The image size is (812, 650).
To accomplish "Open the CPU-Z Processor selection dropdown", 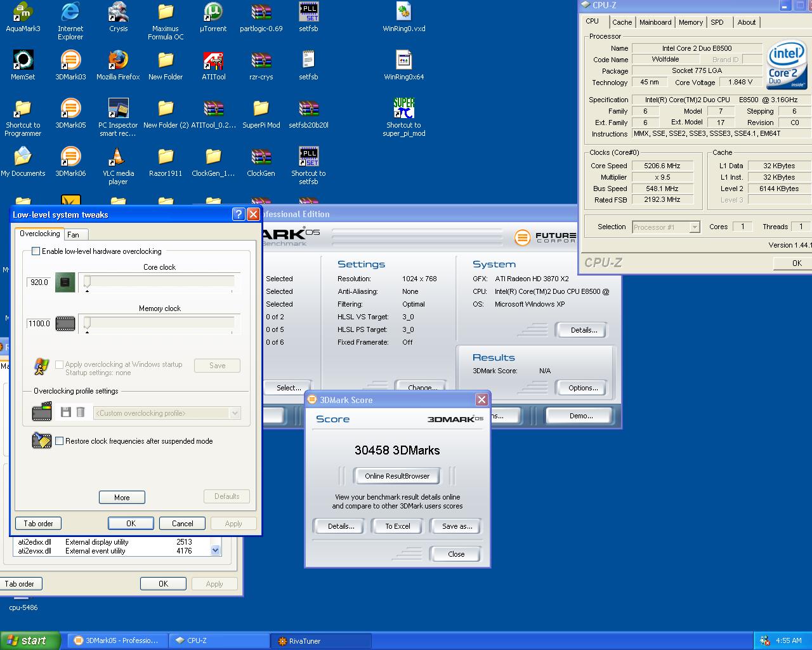I will point(695,227).
